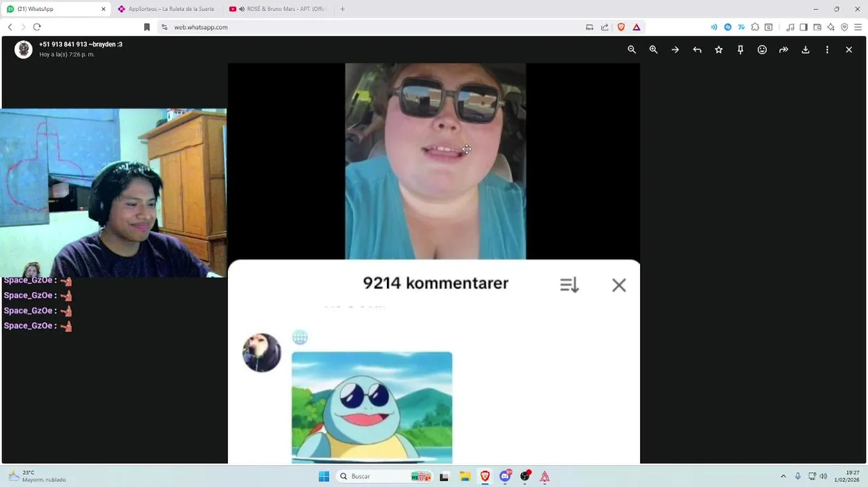Zoom out of the WhatsApp image
This screenshot has height=487, width=868.
pyautogui.click(x=632, y=49)
